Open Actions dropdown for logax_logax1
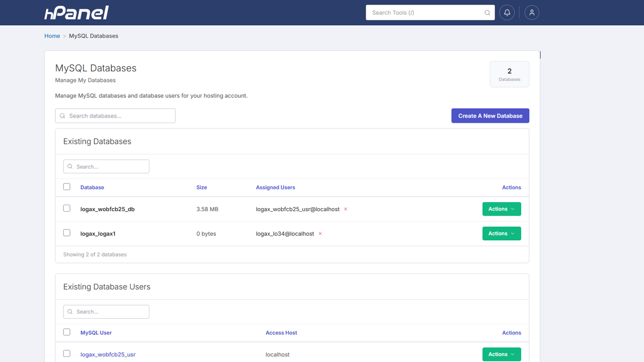This screenshot has height=362, width=644. click(502, 234)
